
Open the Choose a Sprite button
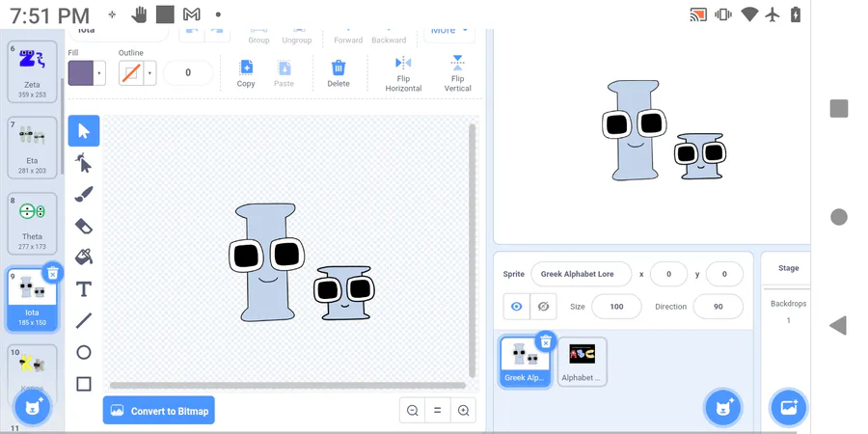pyautogui.click(x=722, y=408)
